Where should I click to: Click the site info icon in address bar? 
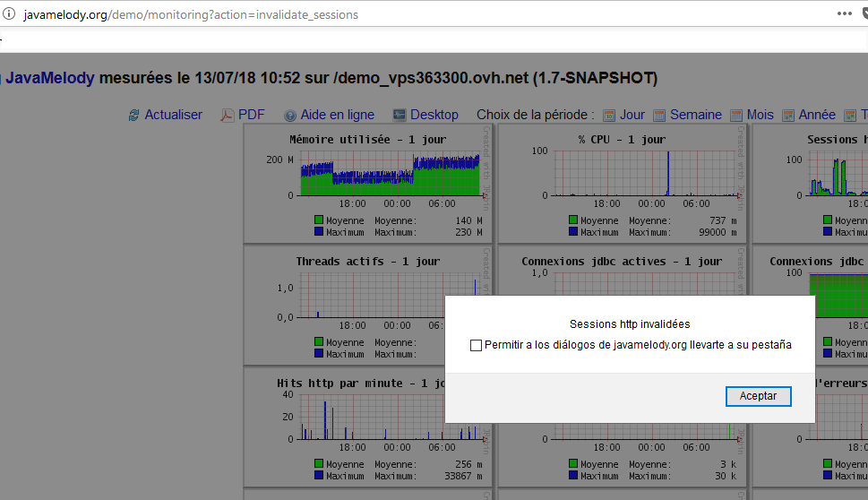click(10, 14)
